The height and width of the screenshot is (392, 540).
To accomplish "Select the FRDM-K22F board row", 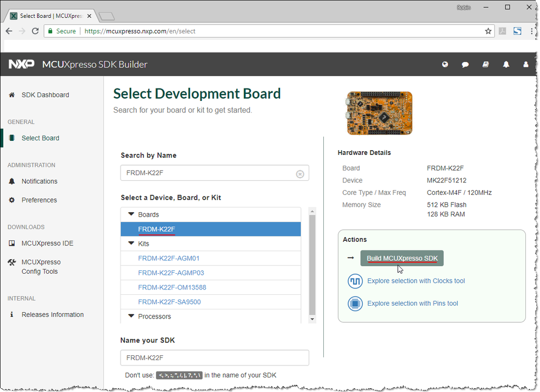I will 210,229.
